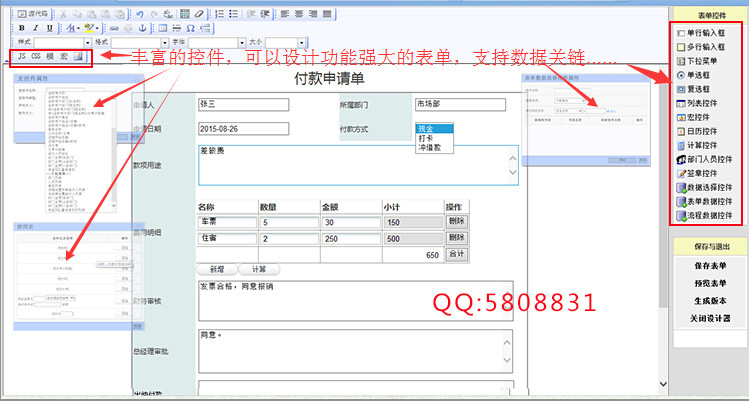Click the CSS style button
Viewport: 749px width, 401px height.
(36, 57)
